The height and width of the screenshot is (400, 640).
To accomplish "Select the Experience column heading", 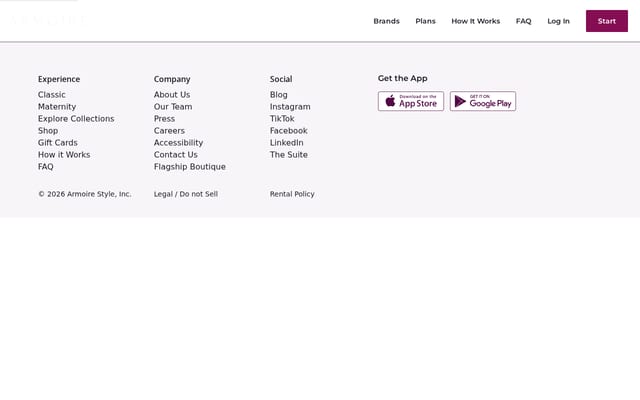I will point(59,79).
